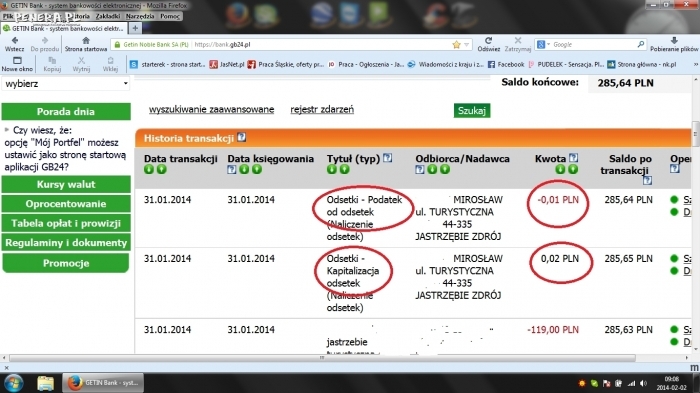Viewport: 700px width, 393px height.
Task: Open the wyszukiwanie zaawansowane link
Action: [211, 109]
